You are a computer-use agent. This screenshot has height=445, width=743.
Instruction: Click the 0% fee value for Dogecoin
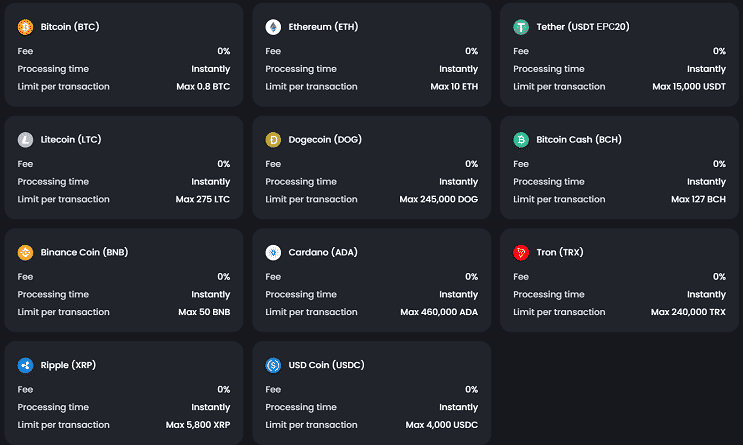(471, 164)
